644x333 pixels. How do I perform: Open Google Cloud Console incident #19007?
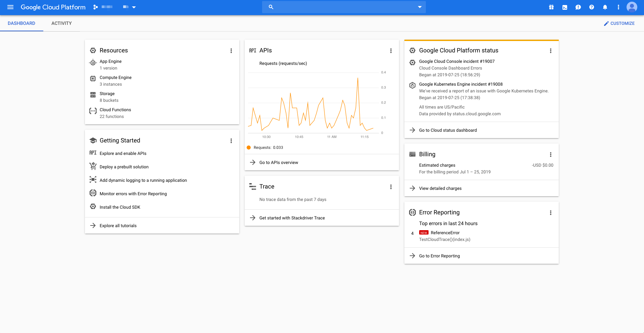pyautogui.click(x=457, y=61)
